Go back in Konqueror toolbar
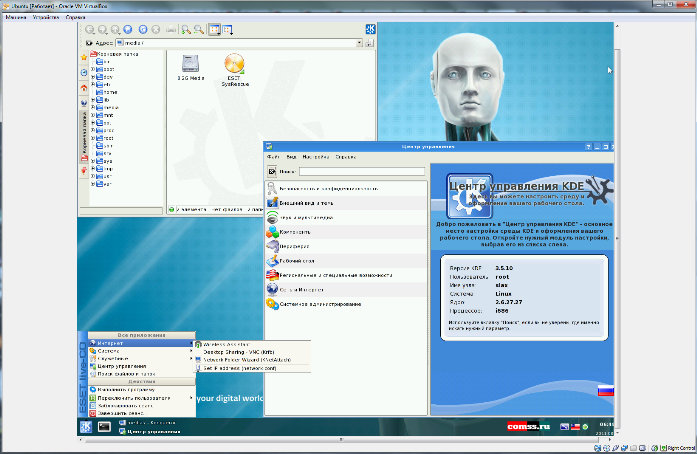 pos(90,29)
